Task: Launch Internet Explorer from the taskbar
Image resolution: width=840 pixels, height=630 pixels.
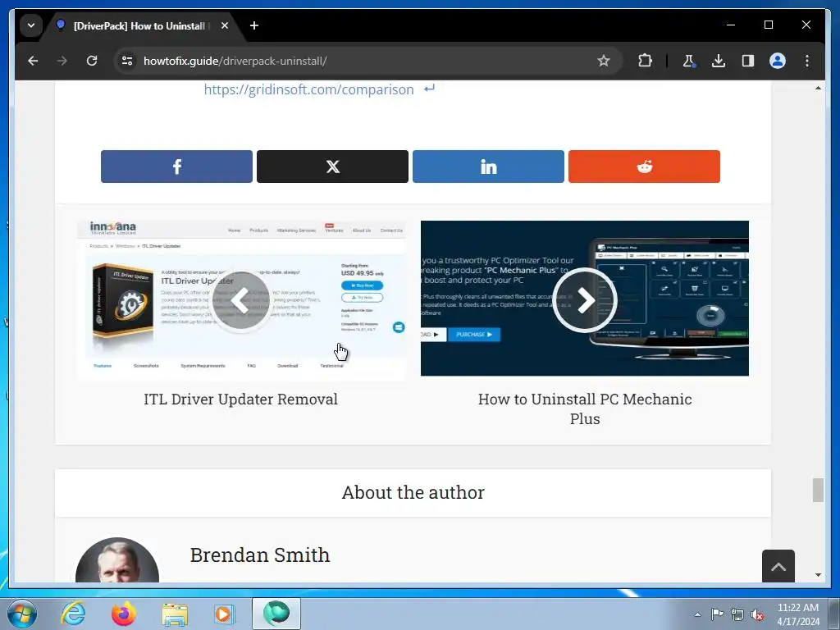Action: click(73, 614)
